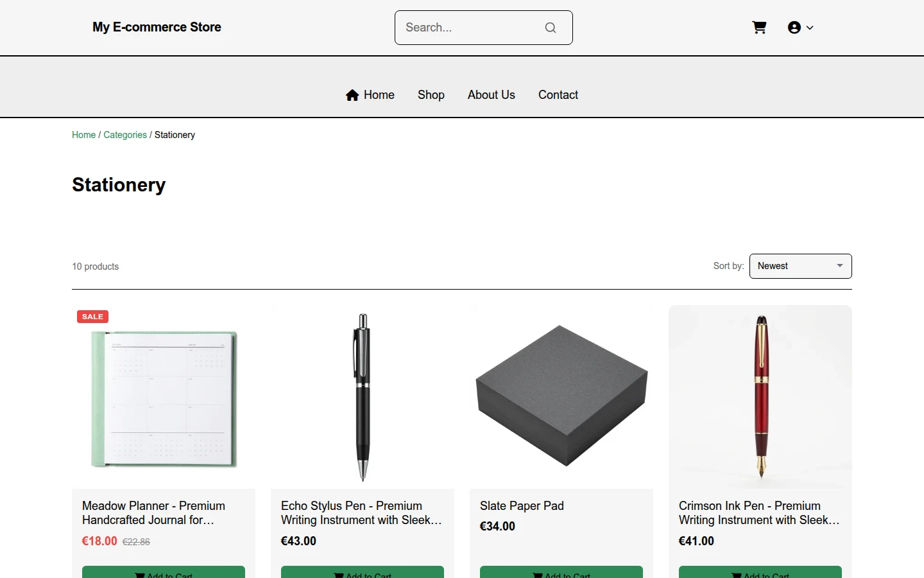Screen dimensions: 924x578
Task: Open the Slate Paper Pad product image
Action: point(561,397)
